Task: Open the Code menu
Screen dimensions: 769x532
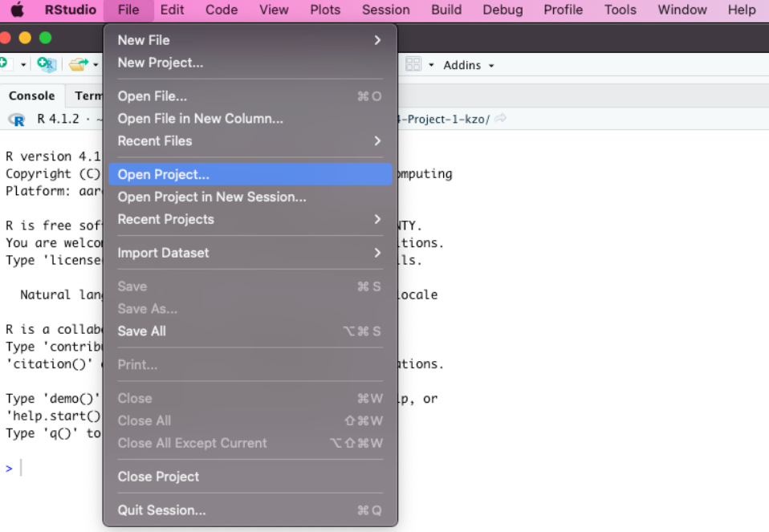Action: 222,10
